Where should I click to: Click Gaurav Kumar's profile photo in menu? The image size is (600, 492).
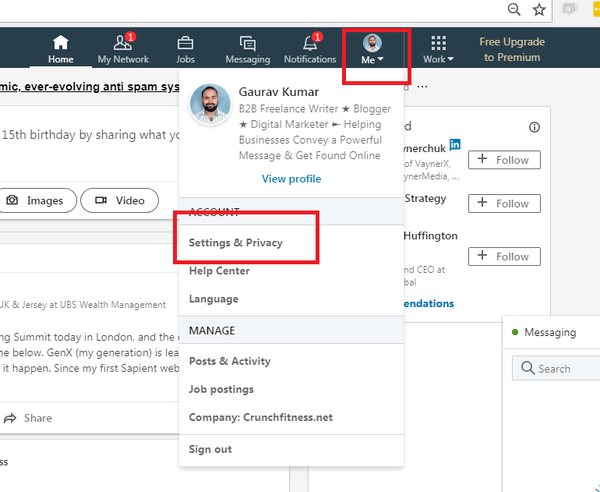pos(210,104)
